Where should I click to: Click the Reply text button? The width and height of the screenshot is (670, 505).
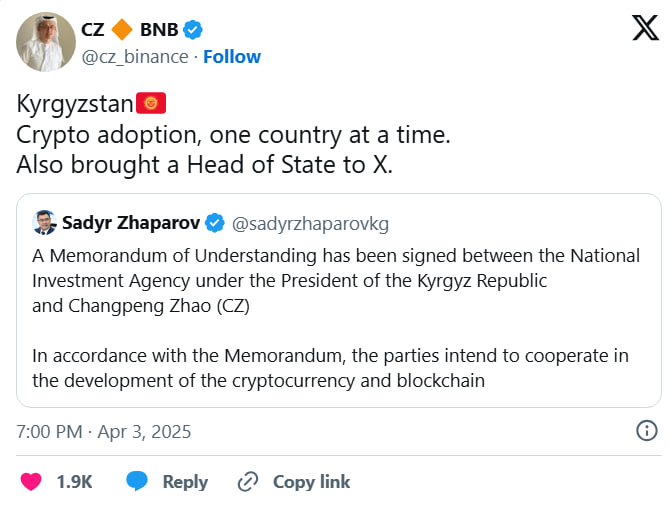185,482
